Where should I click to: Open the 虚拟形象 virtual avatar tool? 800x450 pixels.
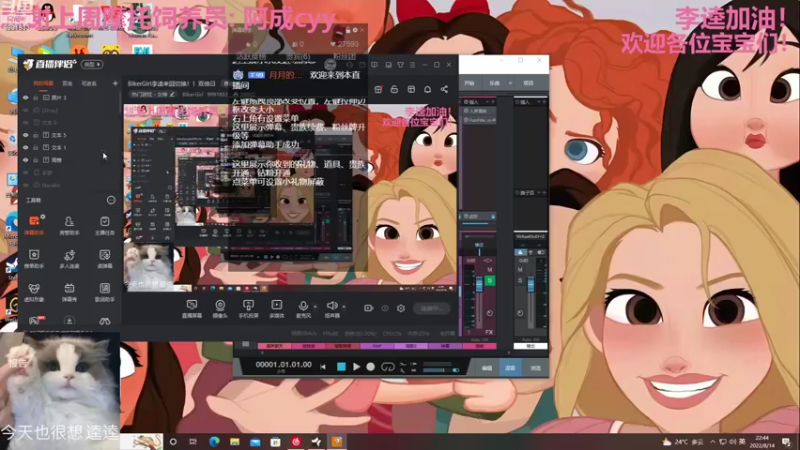pyautogui.click(x=34, y=292)
